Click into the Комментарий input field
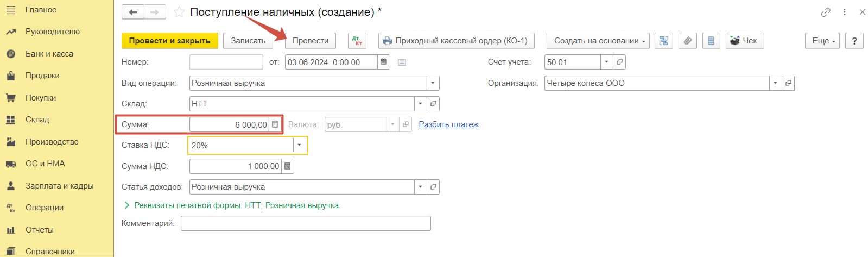The image size is (868, 257). (x=306, y=223)
